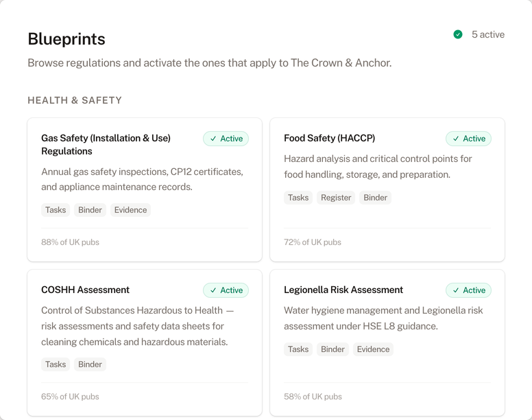
Task: Click Binder tag on COSHH Assessment card
Action: pos(90,364)
